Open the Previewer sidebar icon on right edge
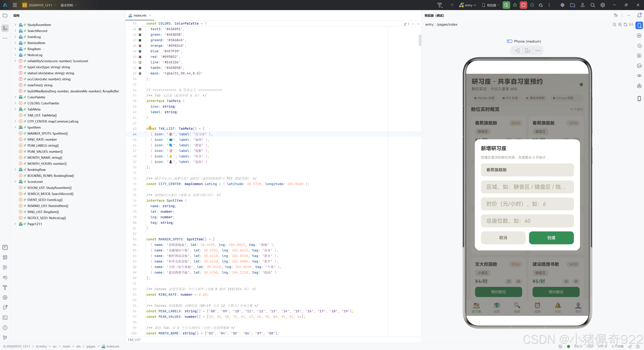 (x=639, y=25)
